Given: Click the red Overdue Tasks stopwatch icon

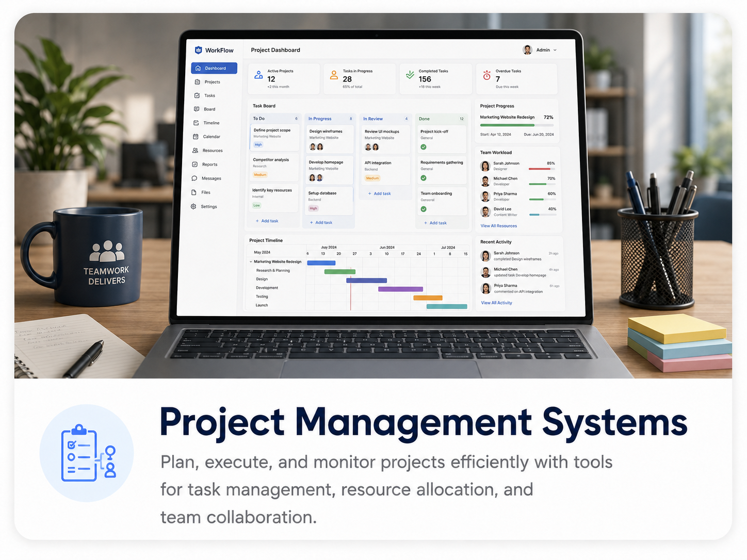Looking at the screenshot, I should coord(486,75).
